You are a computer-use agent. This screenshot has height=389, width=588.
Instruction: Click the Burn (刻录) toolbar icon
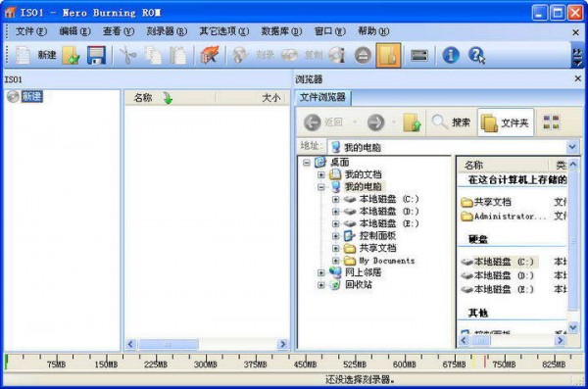point(253,56)
